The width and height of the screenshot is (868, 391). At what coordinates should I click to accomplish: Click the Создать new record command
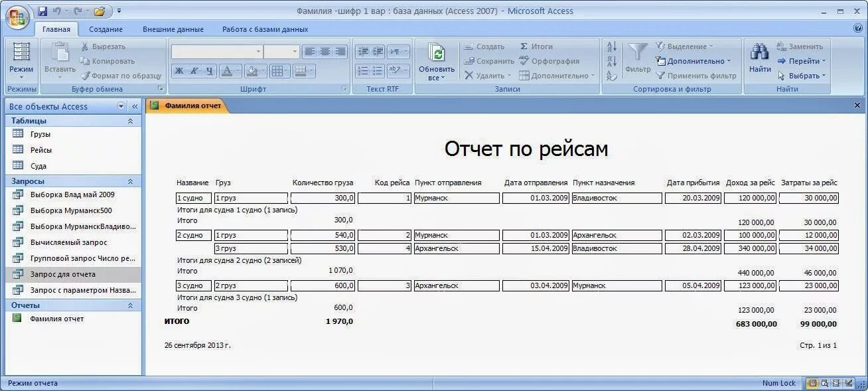click(x=484, y=46)
